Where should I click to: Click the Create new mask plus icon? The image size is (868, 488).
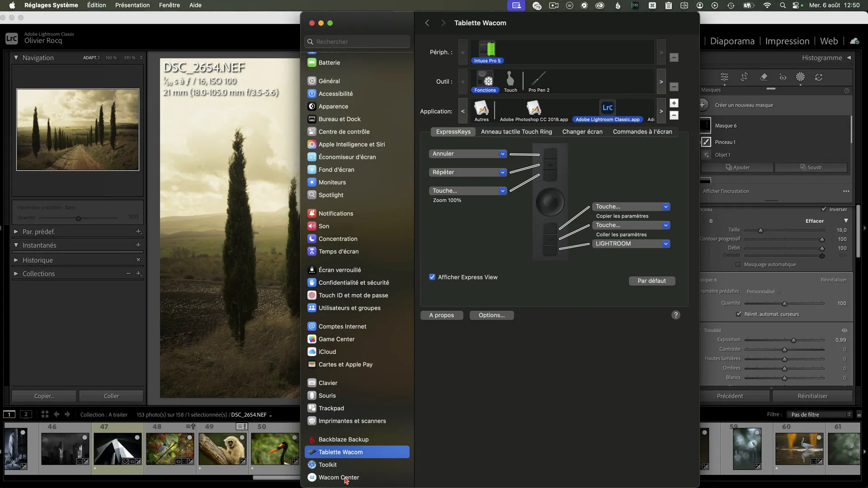(x=703, y=105)
